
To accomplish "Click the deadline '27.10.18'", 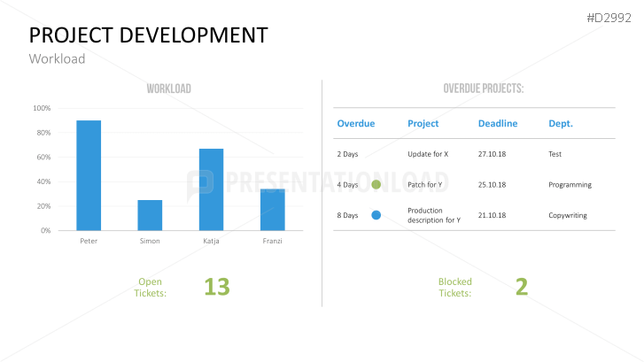I will pyautogui.click(x=492, y=154).
